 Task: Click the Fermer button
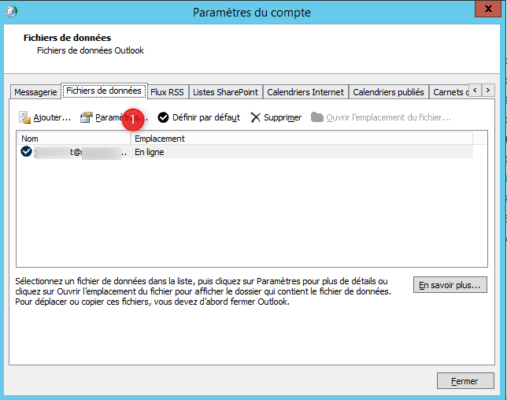[x=465, y=381]
